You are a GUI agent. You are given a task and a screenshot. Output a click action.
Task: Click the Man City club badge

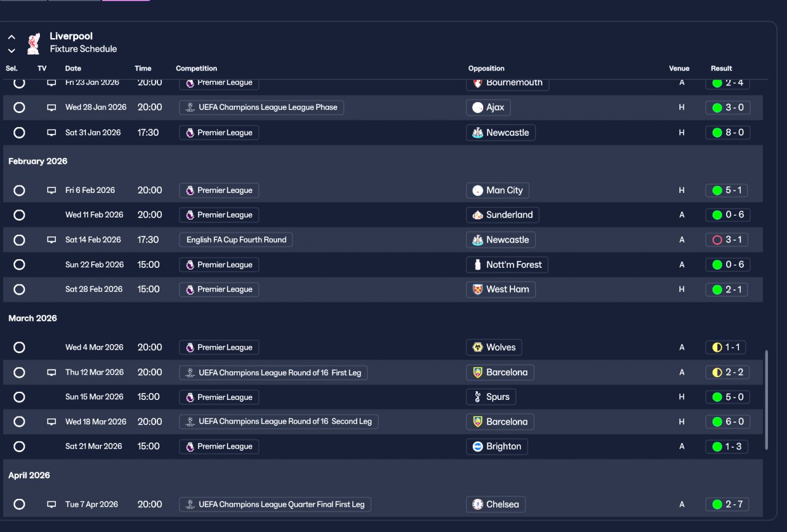coord(478,190)
